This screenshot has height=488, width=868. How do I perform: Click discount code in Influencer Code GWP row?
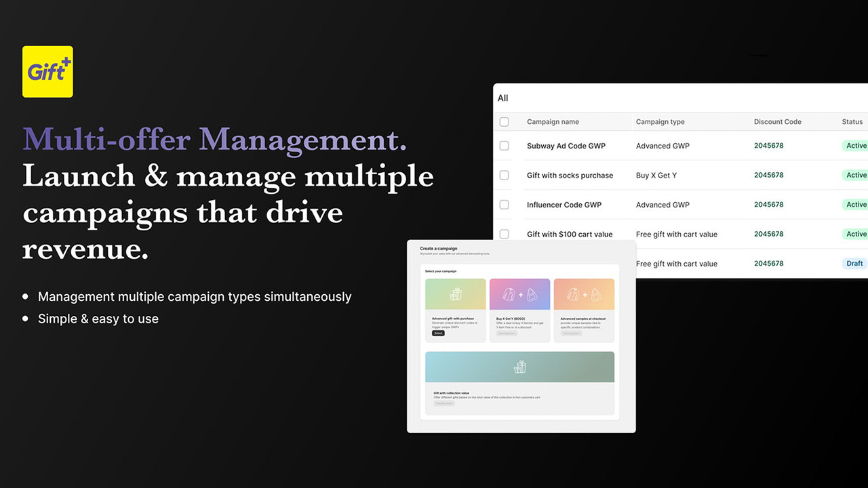pyautogui.click(x=768, y=204)
